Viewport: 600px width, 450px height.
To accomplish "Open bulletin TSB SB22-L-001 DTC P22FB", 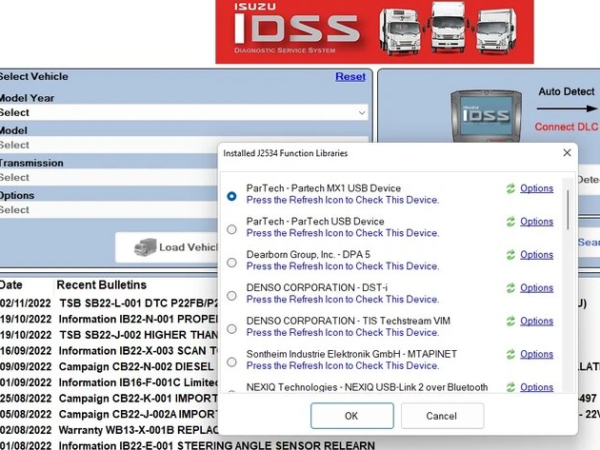I will click(x=139, y=303).
